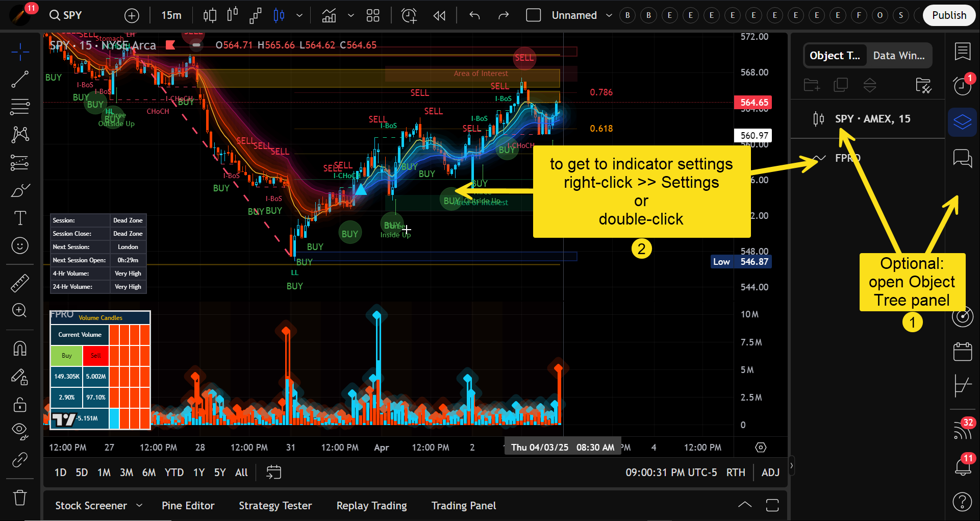The image size is (980, 521).
Task: Open the Alerts clock panel
Action: [962, 85]
